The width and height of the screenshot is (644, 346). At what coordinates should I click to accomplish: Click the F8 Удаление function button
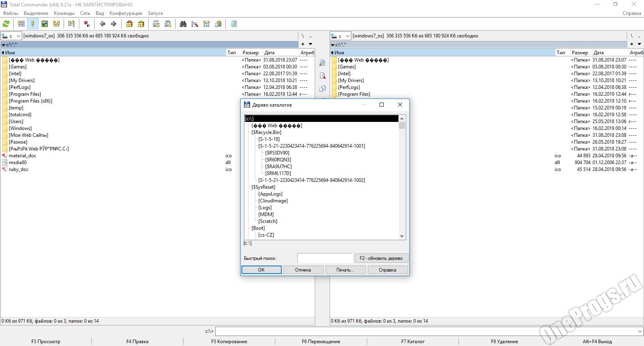click(504, 342)
